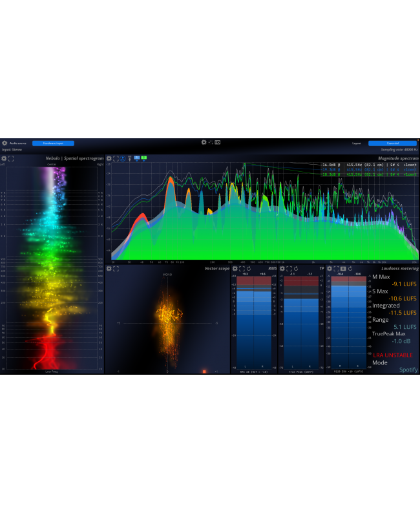This screenshot has width=420, height=513.
Task: Click the first -16.0dB spectrum readout line
Action: click(369, 165)
